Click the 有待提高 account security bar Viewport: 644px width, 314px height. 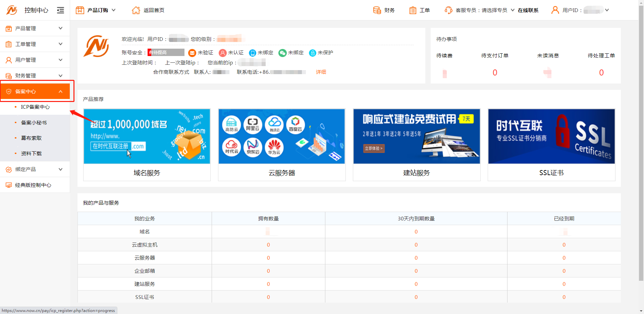coord(166,53)
